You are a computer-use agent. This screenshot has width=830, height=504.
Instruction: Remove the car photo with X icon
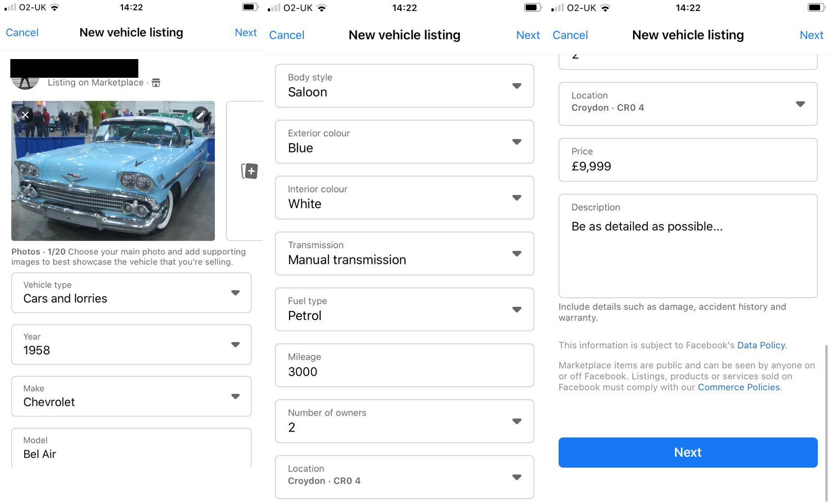(25, 115)
